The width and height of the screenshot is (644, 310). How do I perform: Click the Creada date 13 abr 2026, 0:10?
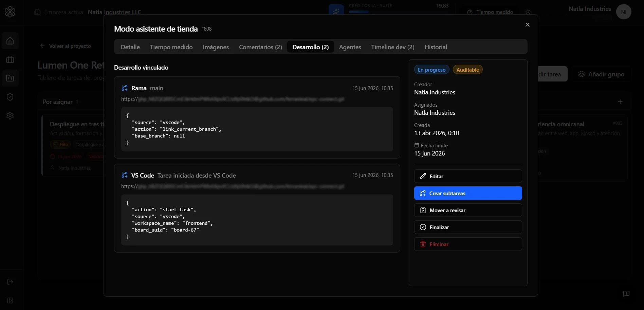(x=437, y=133)
